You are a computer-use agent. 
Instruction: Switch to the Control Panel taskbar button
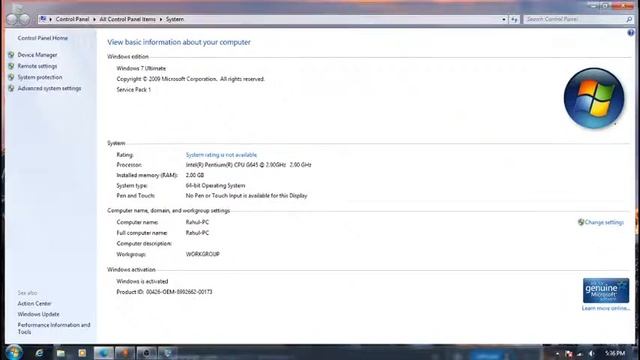coord(167,353)
